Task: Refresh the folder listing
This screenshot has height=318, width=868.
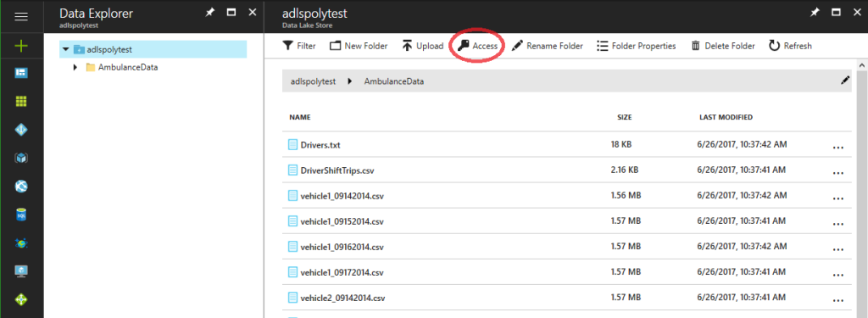Action: [791, 46]
